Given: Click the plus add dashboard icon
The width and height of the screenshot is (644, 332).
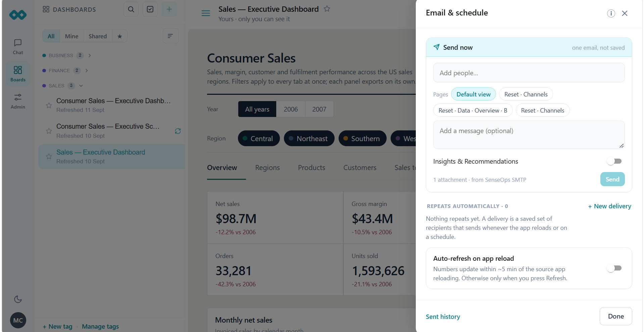Looking at the screenshot, I should (169, 9).
